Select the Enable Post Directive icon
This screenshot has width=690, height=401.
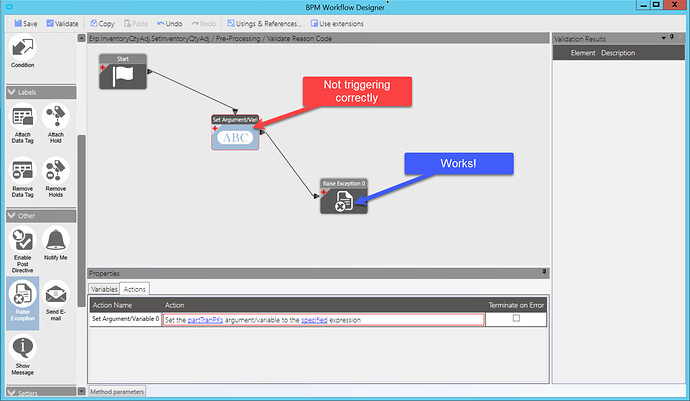click(22, 240)
